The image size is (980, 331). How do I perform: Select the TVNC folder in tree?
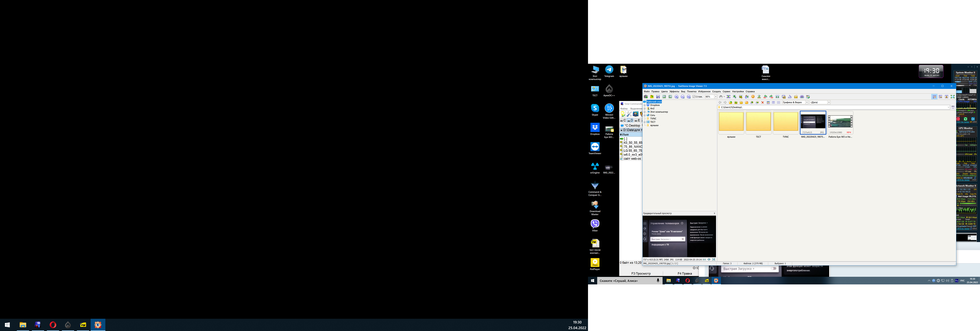pos(653,118)
